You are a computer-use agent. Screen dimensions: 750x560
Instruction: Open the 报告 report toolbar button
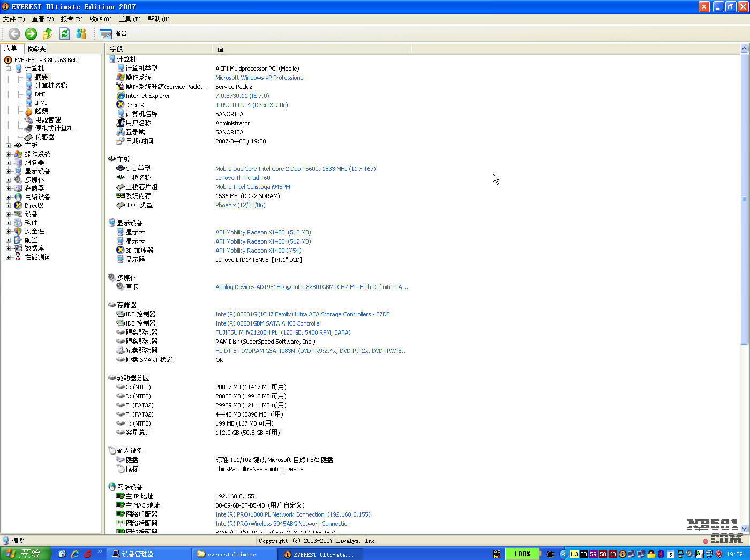[x=114, y=34]
